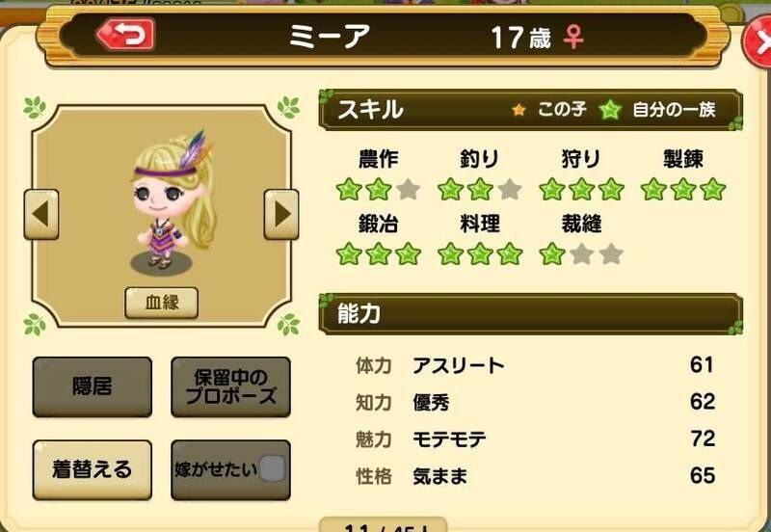
Task: Click the gray star under 釣り
Action: 510,189
